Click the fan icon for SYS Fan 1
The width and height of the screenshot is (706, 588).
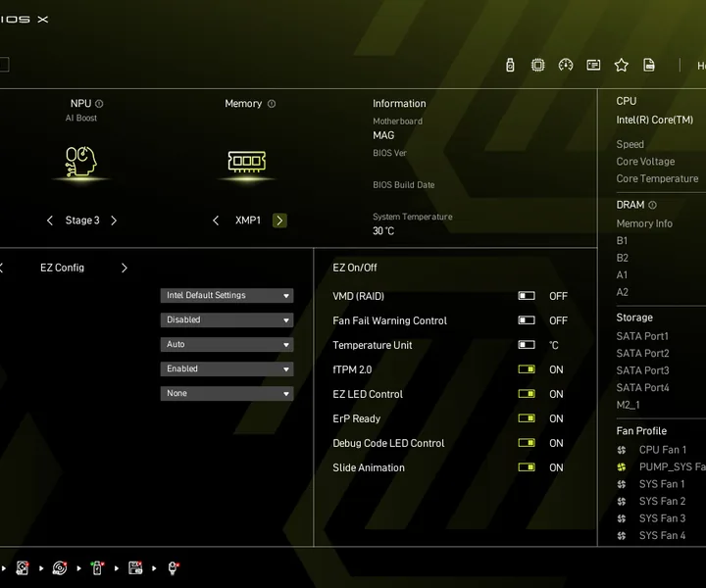point(622,484)
